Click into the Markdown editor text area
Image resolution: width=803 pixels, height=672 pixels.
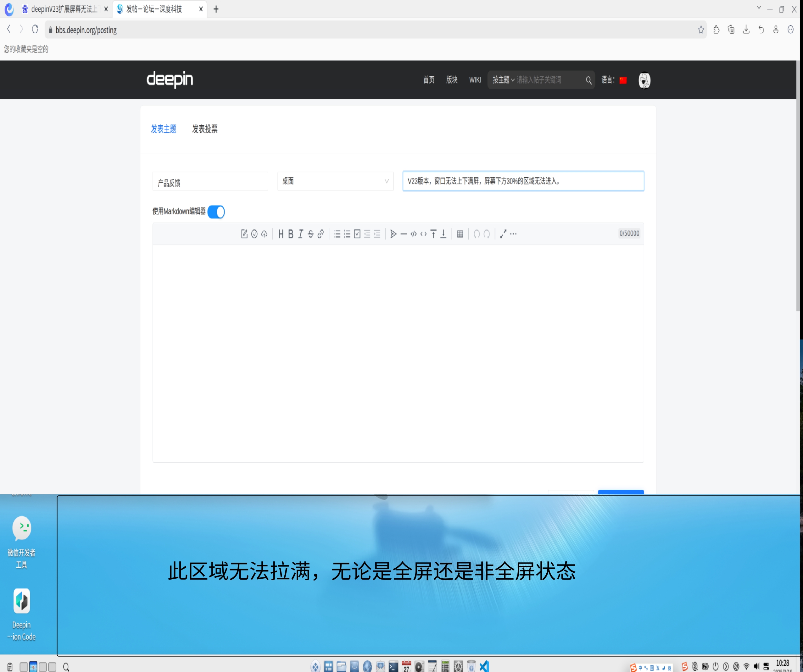[398, 353]
